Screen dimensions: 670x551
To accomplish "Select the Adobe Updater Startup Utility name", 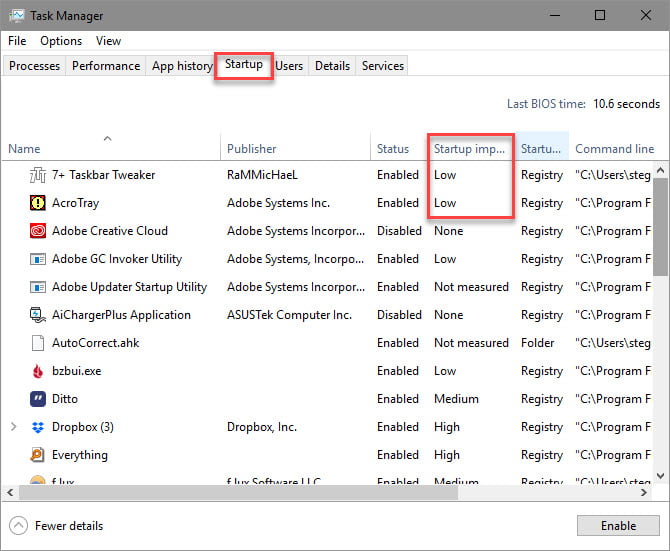I will [x=129, y=287].
